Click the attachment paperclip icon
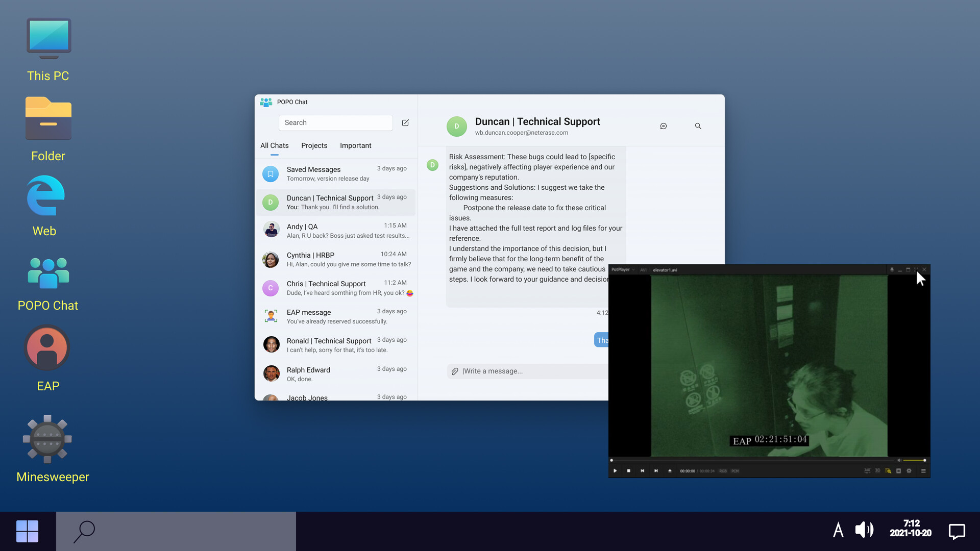The width and height of the screenshot is (980, 551). click(x=455, y=371)
